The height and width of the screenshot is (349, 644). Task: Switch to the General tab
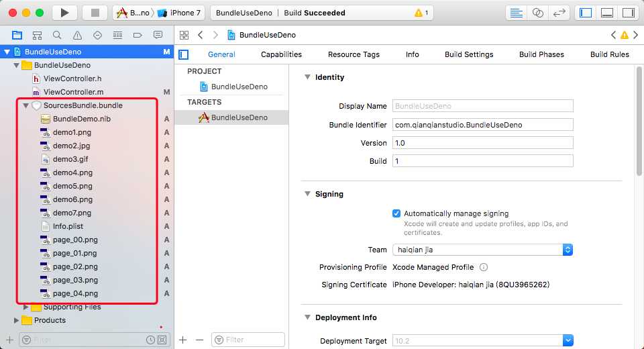(221, 54)
